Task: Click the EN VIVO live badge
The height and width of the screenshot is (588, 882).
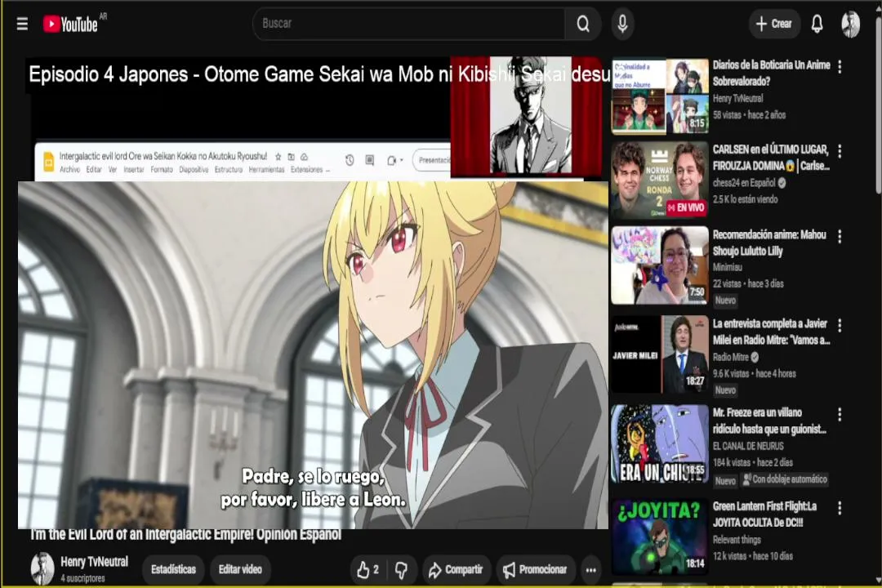Action: 686,207
